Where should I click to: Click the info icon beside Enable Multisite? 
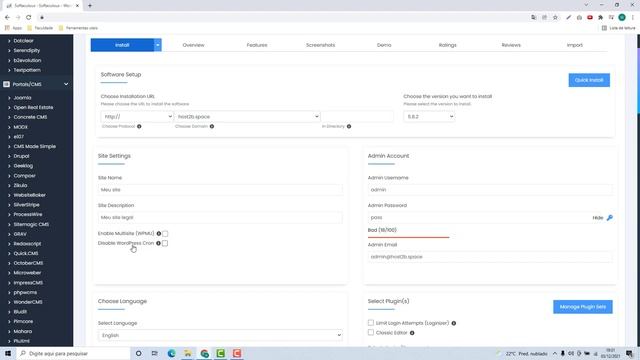[159, 233]
